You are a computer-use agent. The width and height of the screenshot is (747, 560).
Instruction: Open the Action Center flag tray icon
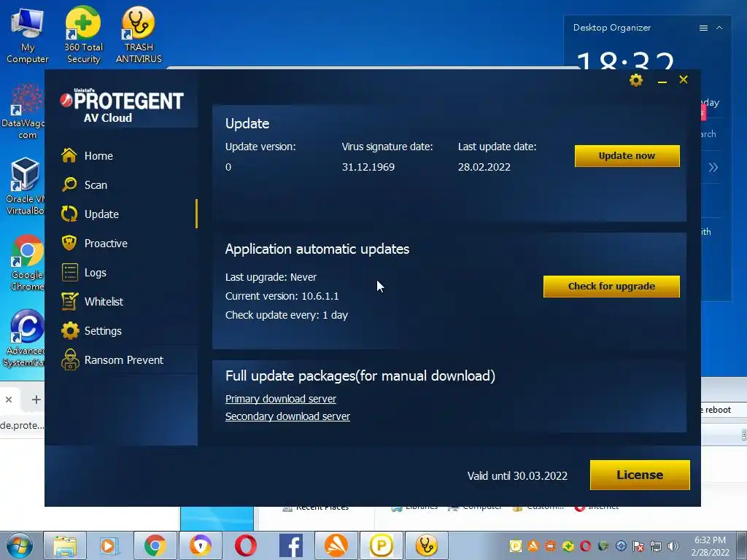[x=638, y=545]
